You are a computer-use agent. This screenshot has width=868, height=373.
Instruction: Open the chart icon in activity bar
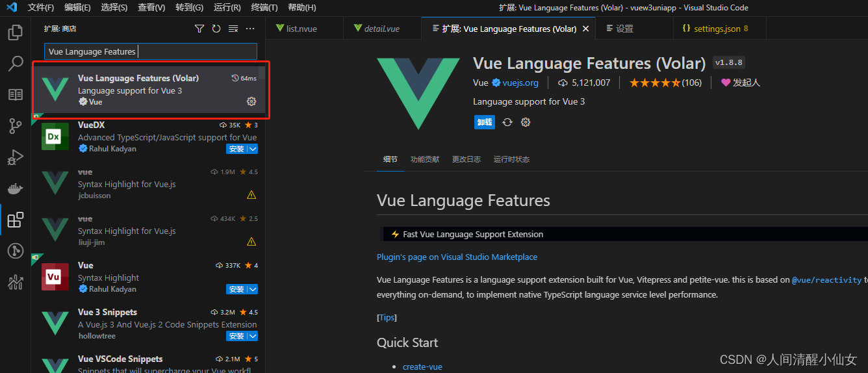tap(15, 282)
